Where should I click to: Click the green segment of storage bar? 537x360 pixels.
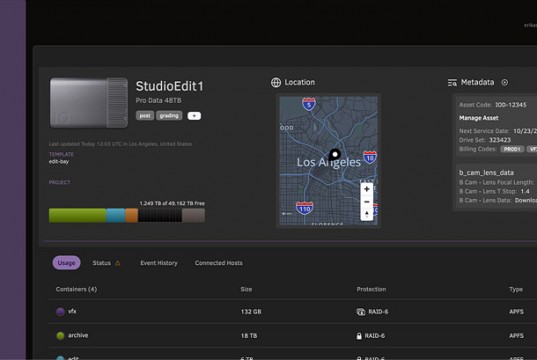pyautogui.click(x=77, y=215)
